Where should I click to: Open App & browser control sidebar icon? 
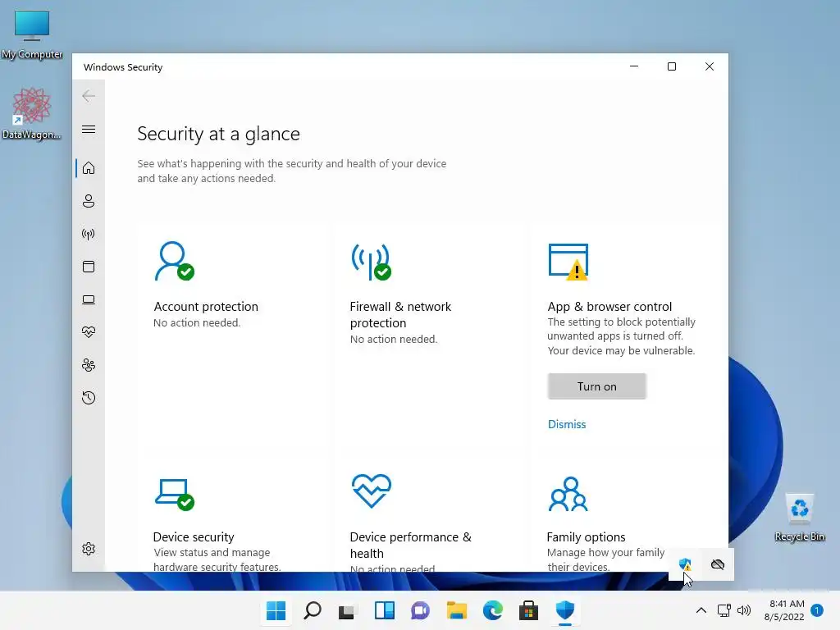pos(89,267)
